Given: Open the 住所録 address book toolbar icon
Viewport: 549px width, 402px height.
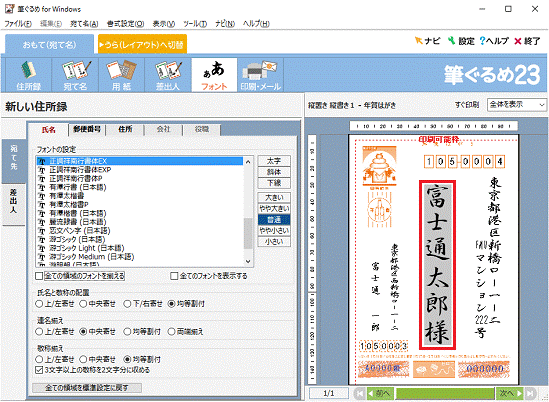Looking at the screenshot, I should (x=29, y=75).
